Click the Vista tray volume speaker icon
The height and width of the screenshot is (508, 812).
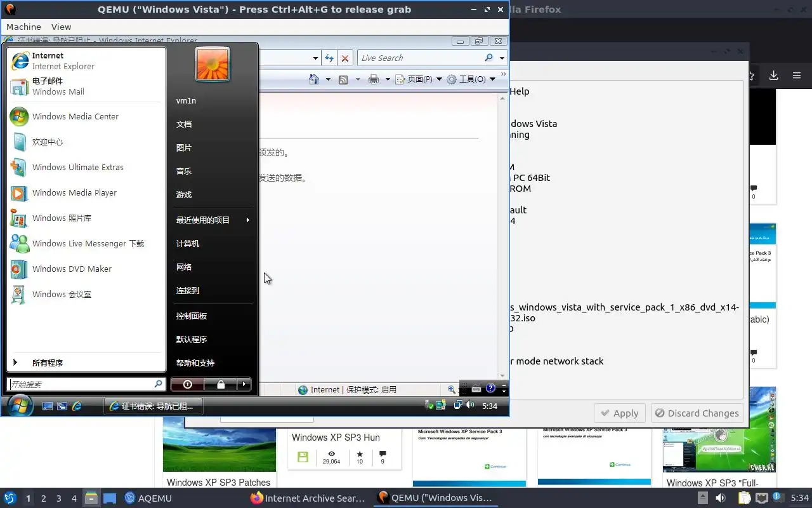(x=469, y=405)
